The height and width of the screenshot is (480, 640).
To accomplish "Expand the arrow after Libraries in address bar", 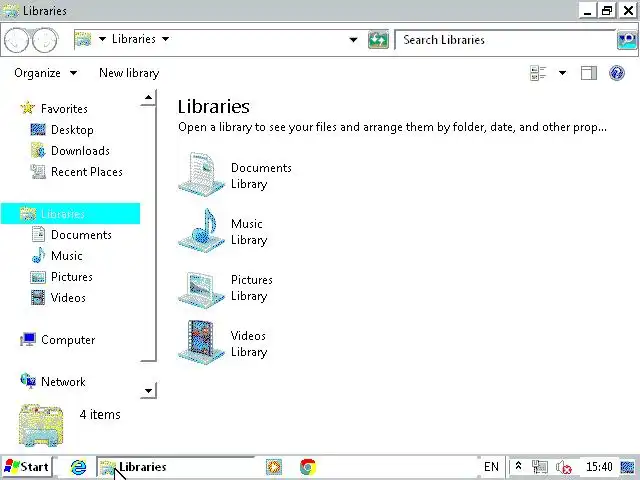I will click(165, 39).
